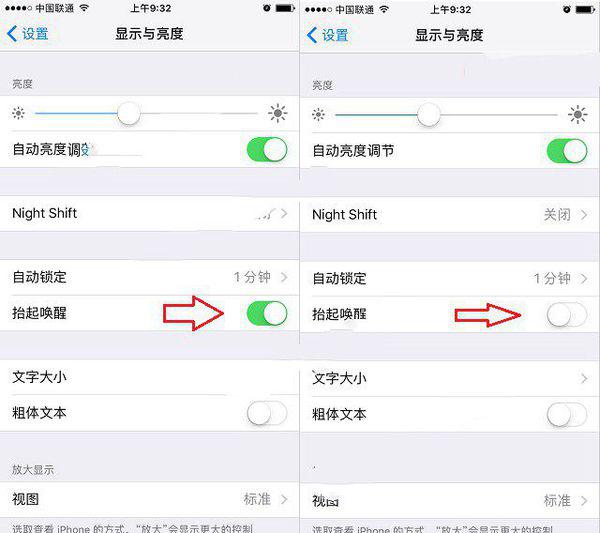600x533 pixels.
Task: Tap the bright sun icon in right screenshot
Action: [x=577, y=114]
